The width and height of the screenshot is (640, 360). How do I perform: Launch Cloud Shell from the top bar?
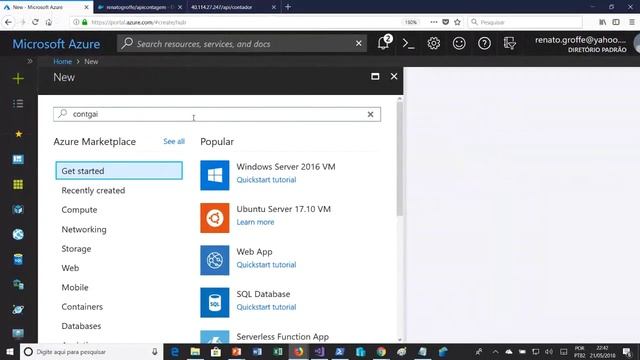pyautogui.click(x=409, y=43)
